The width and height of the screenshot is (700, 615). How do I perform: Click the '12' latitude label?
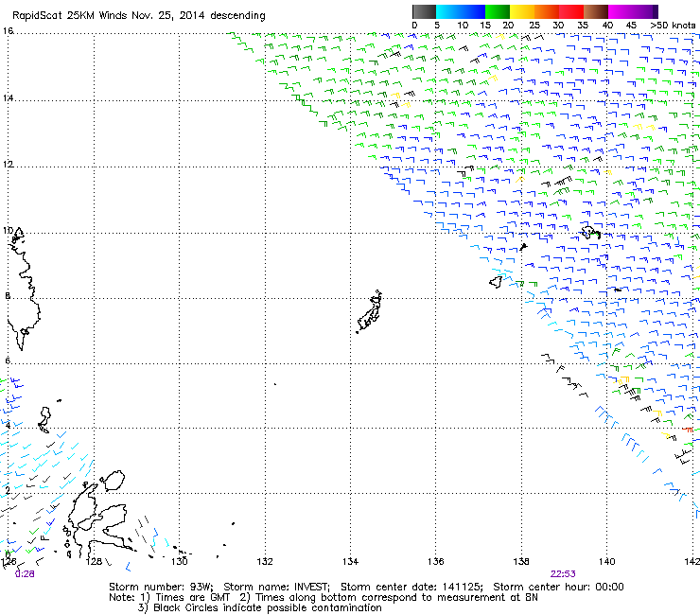(x=8, y=164)
